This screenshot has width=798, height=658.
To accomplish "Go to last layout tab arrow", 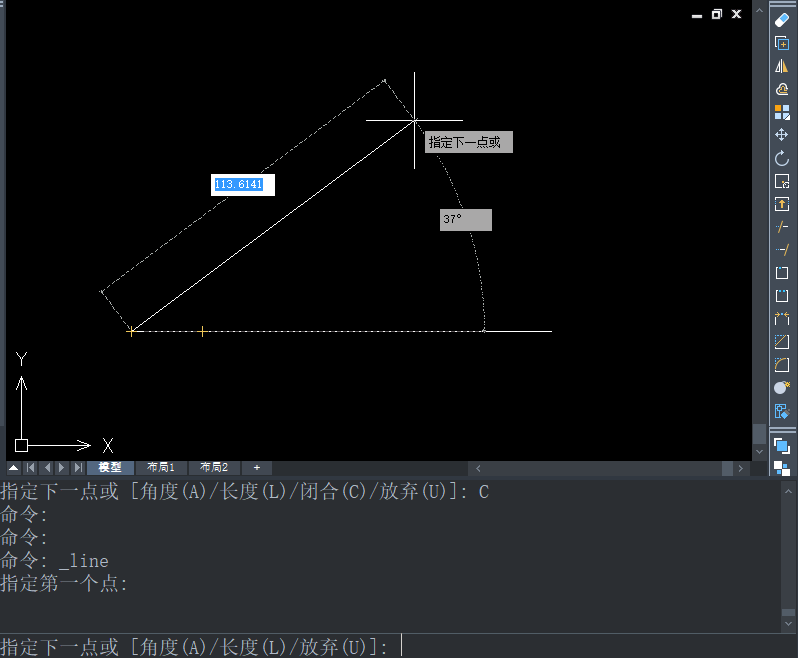I will (x=78, y=468).
